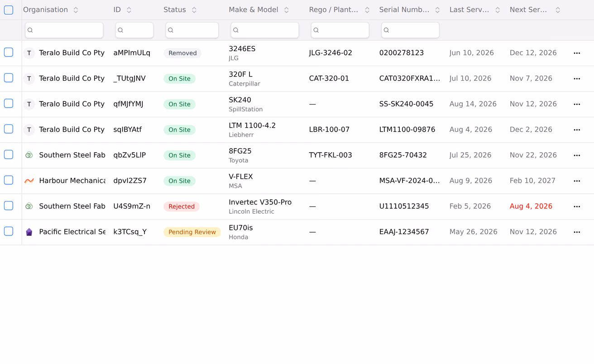Toggle the select-all rows checkbox
The width and height of the screenshot is (594, 364).
tap(9, 10)
